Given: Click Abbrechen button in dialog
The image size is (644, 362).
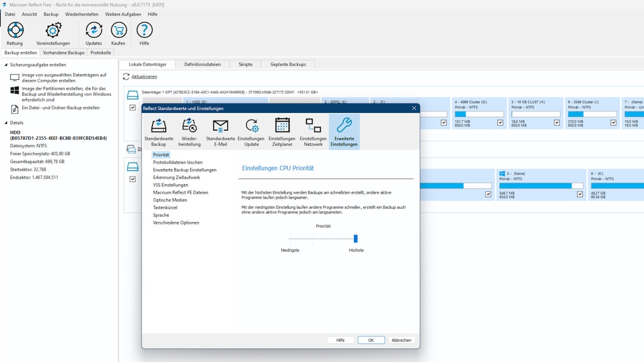Looking at the screenshot, I should [x=401, y=340].
